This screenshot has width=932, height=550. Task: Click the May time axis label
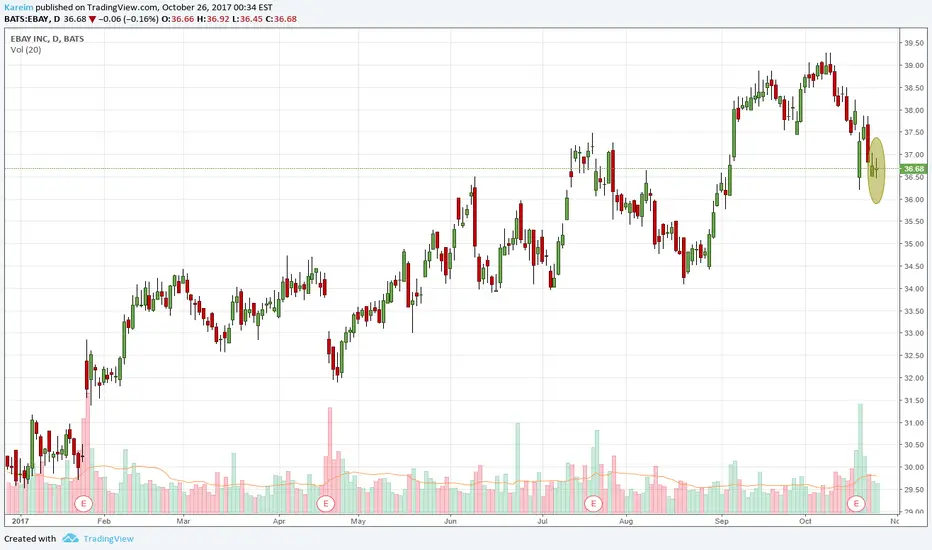click(x=358, y=521)
